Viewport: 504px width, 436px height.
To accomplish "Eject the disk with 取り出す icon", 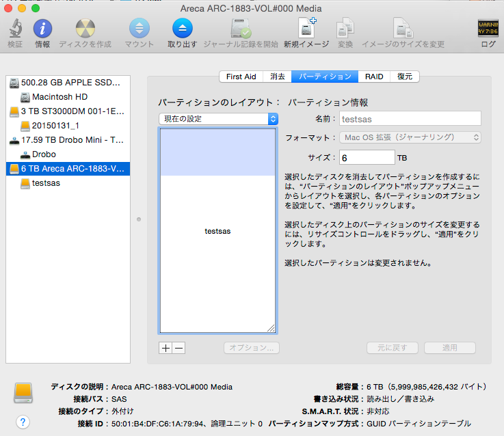I will [x=183, y=28].
